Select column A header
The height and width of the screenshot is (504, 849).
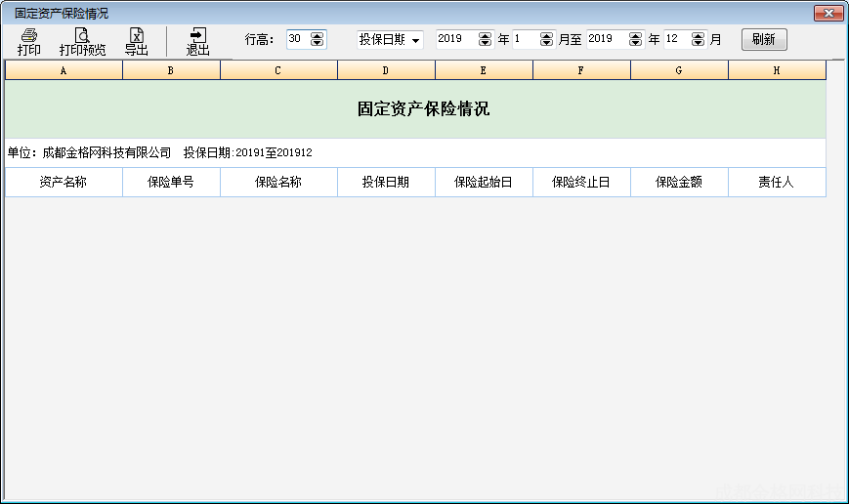coord(64,70)
